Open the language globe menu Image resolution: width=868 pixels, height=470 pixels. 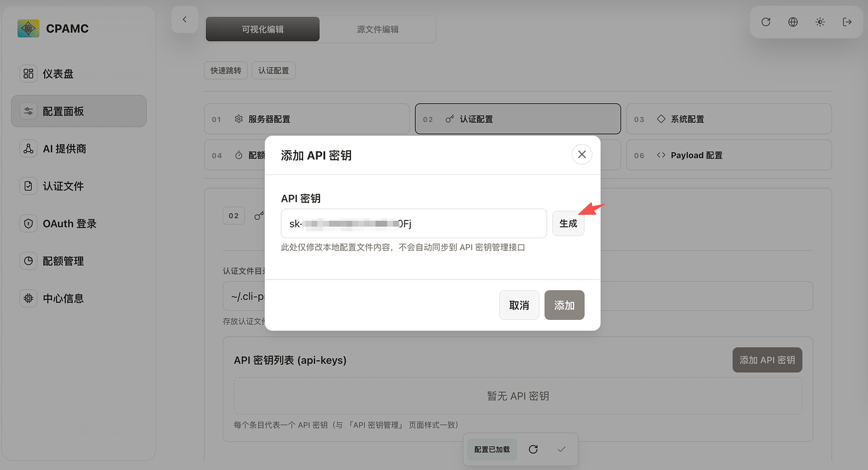click(x=793, y=22)
